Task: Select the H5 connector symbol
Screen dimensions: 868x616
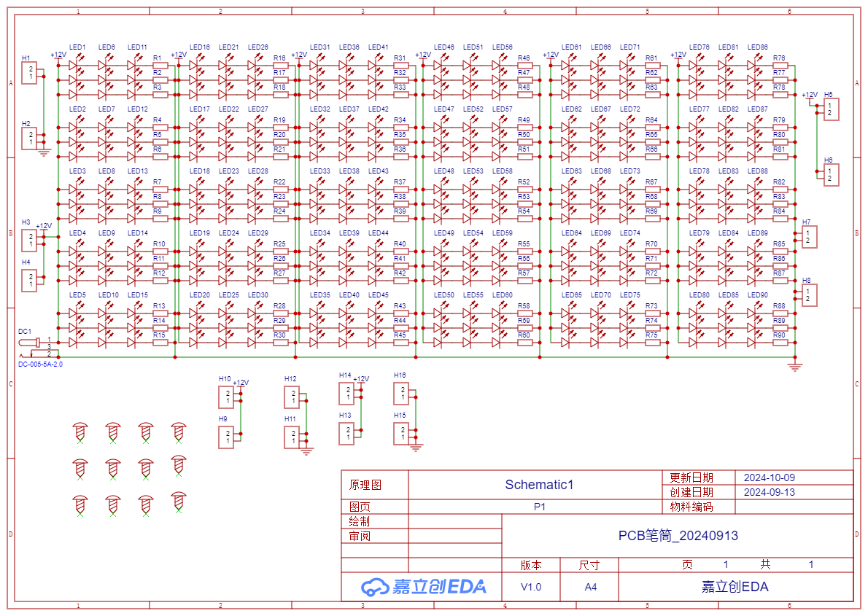Action: pyautogui.click(x=831, y=109)
